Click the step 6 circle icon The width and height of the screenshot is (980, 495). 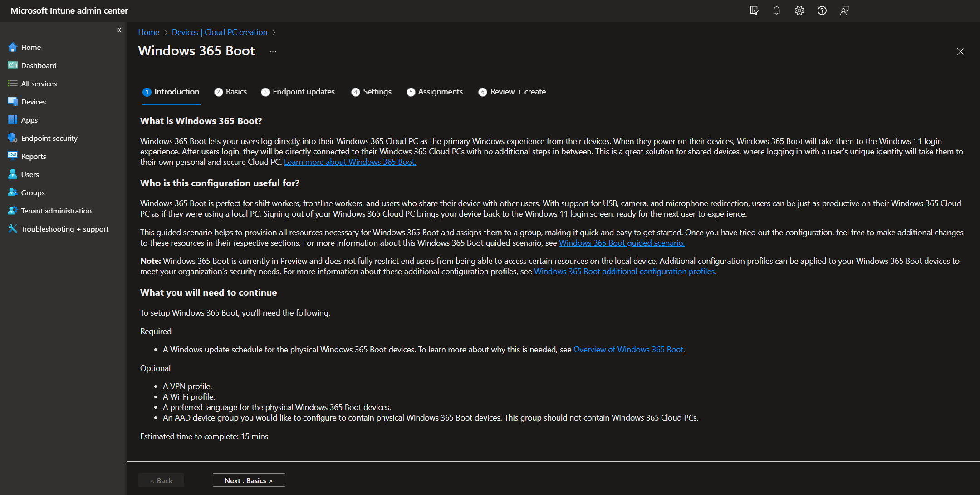click(x=483, y=92)
